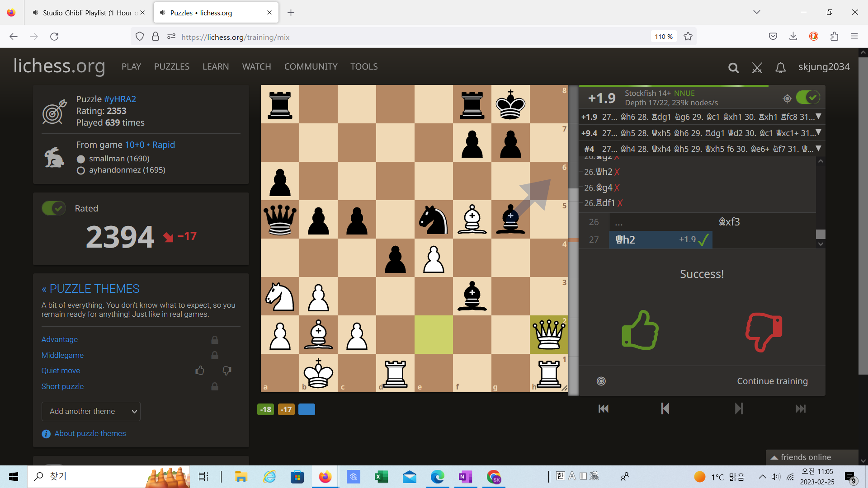Expand the +1.9 engine line

point(818,117)
